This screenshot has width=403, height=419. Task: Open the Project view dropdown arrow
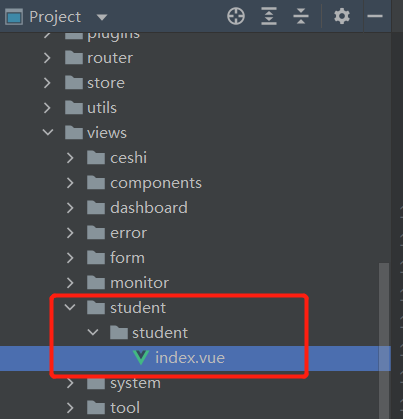102,17
